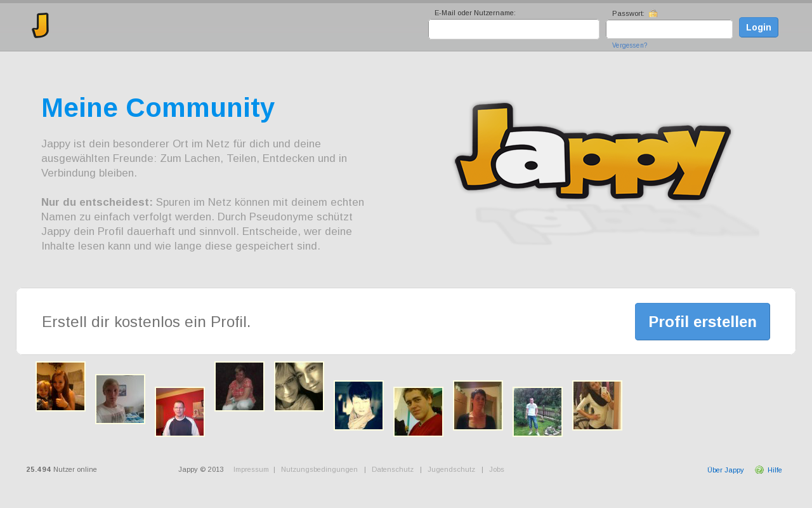This screenshot has height=508, width=812.
Task: Open profile photo of man standing in garden
Action: click(x=537, y=412)
